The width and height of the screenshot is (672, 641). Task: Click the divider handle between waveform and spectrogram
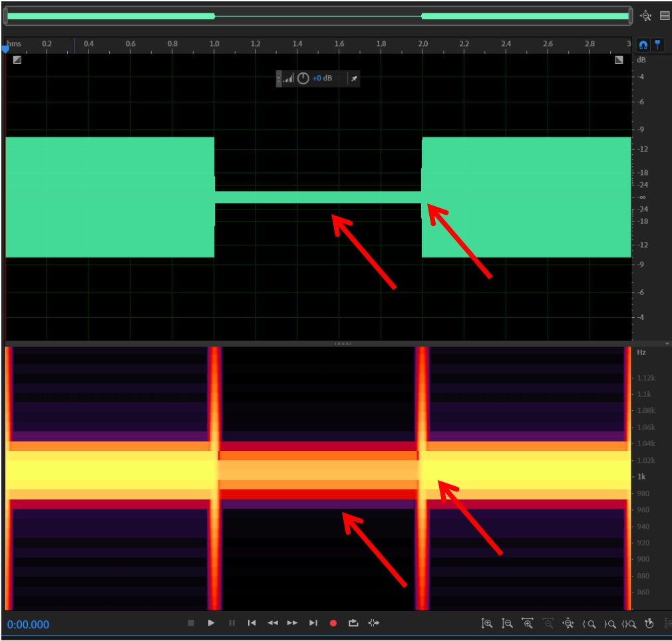click(343, 344)
